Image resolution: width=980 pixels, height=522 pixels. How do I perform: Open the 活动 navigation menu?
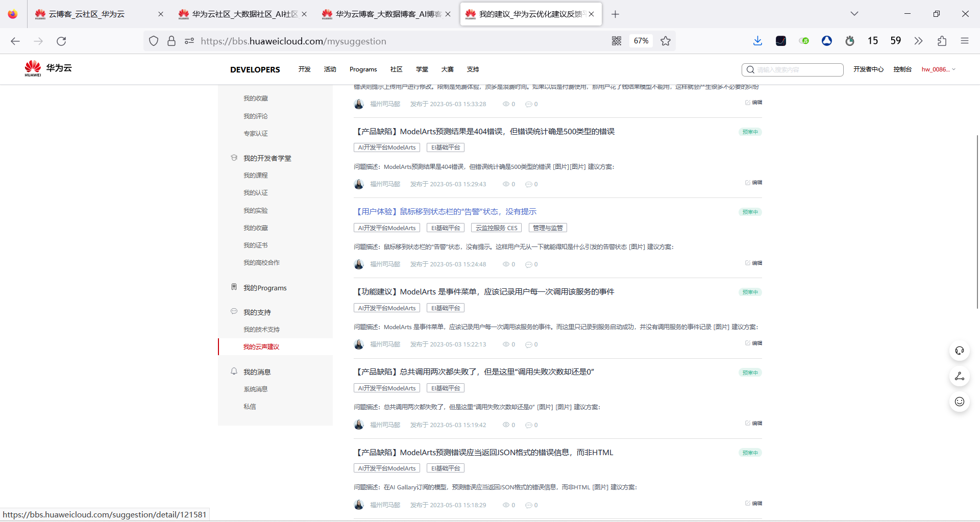[330, 69]
